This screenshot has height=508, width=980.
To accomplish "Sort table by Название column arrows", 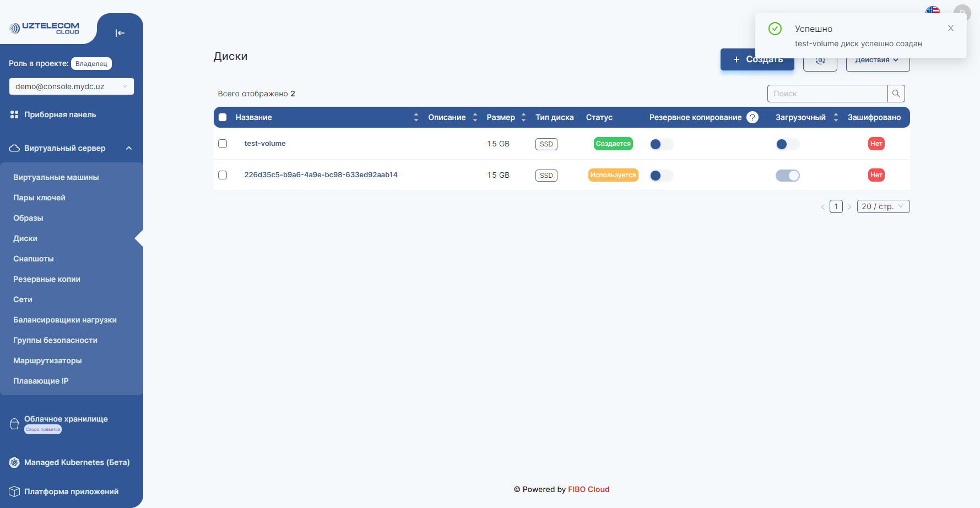I will click(416, 117).
